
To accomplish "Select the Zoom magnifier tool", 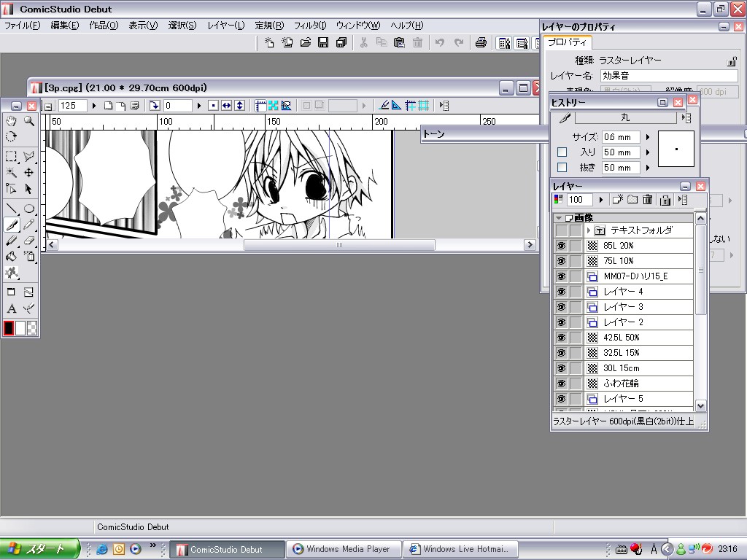I will click(29, 121).
